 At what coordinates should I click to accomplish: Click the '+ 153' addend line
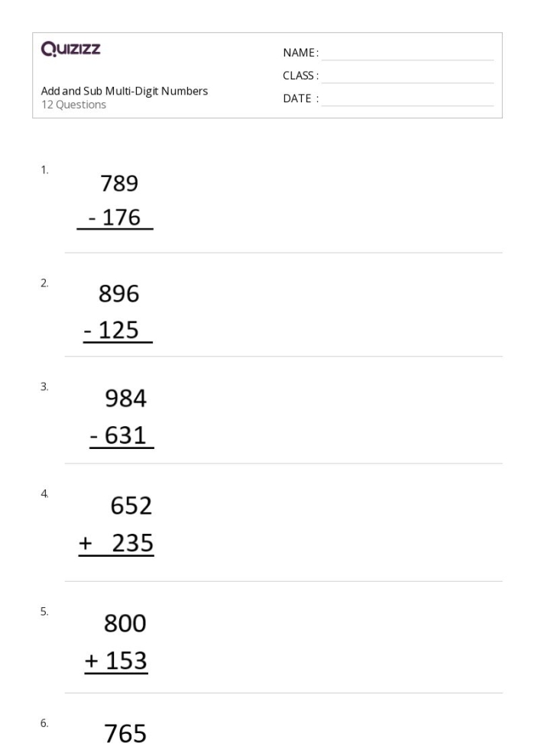click(x=116, y=661)
